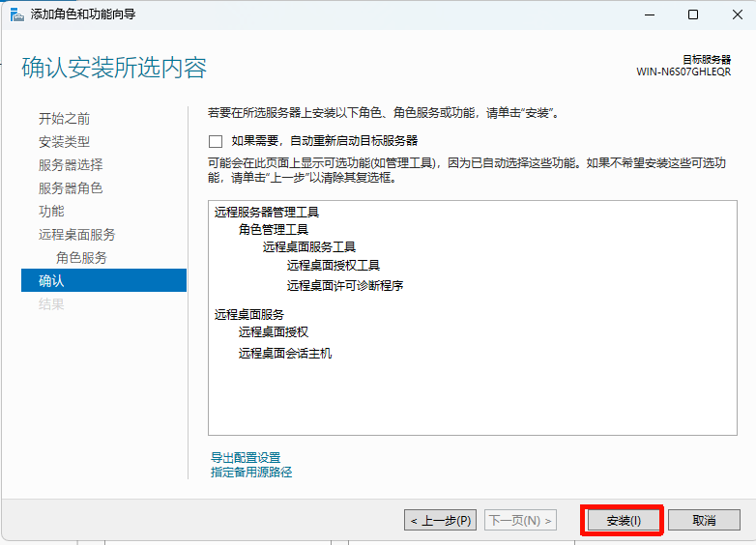The image size is (756, 545).
Task: Select 开始之前 step in sidebar
Action: (64, 119)
